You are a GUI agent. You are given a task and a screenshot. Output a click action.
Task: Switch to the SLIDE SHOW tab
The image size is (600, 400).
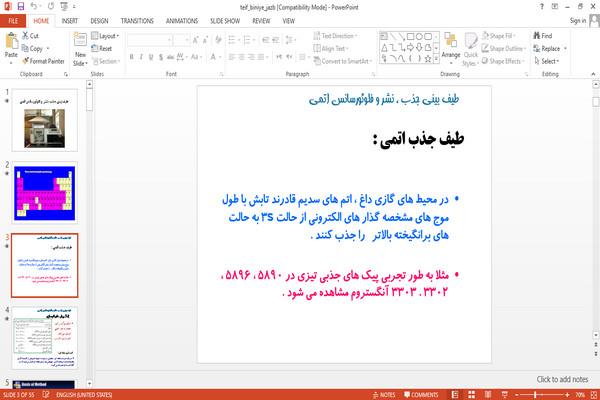coord(225,21)
